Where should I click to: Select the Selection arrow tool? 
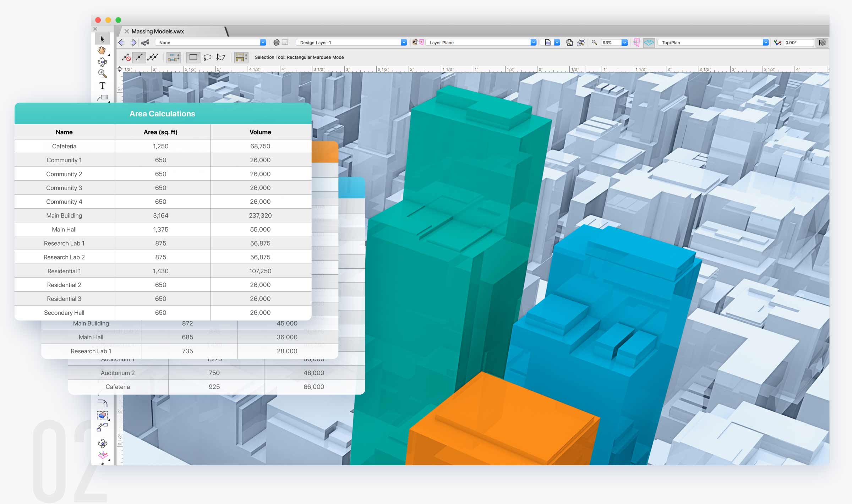click(x=102, y=38)
